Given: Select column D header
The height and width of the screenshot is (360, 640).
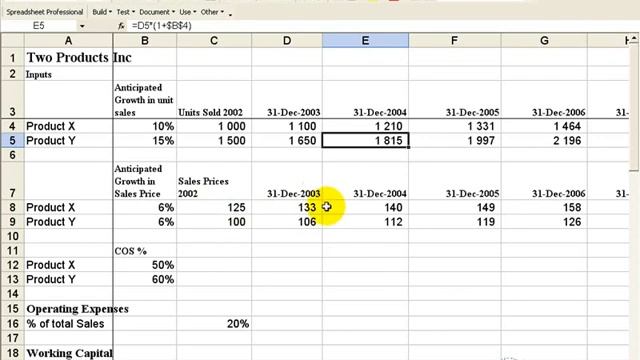Looking at the screenshot, I should tap(287, 40).
